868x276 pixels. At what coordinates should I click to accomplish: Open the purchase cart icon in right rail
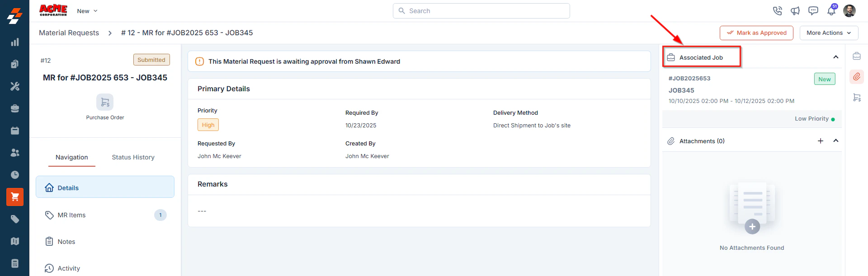coord(857,98)
